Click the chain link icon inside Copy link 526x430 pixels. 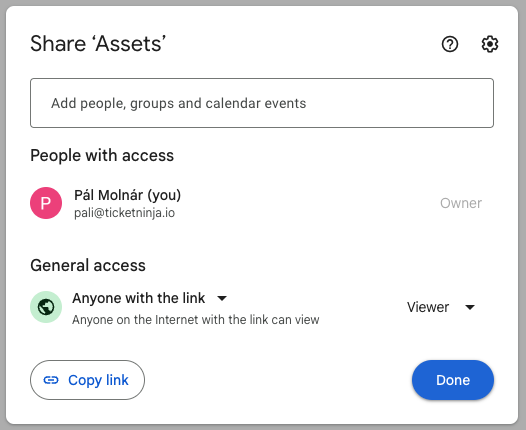pyautogui.click(x=51, y=380)
